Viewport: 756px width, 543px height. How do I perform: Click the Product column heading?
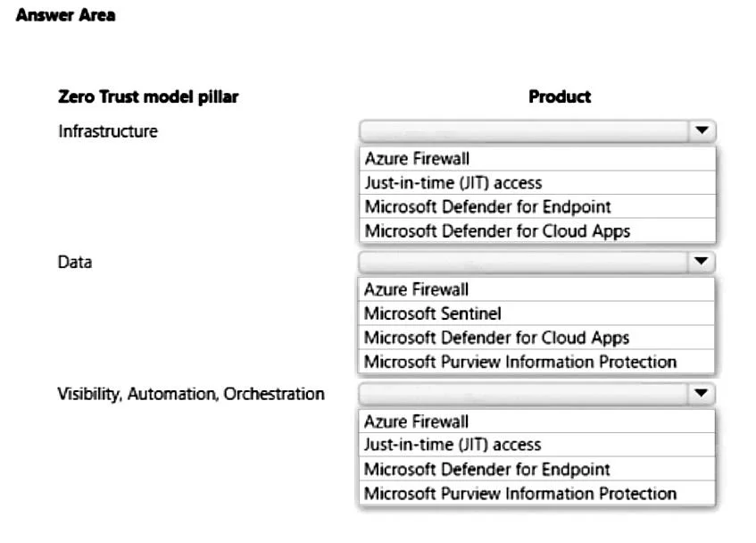(x=560, y=96)
